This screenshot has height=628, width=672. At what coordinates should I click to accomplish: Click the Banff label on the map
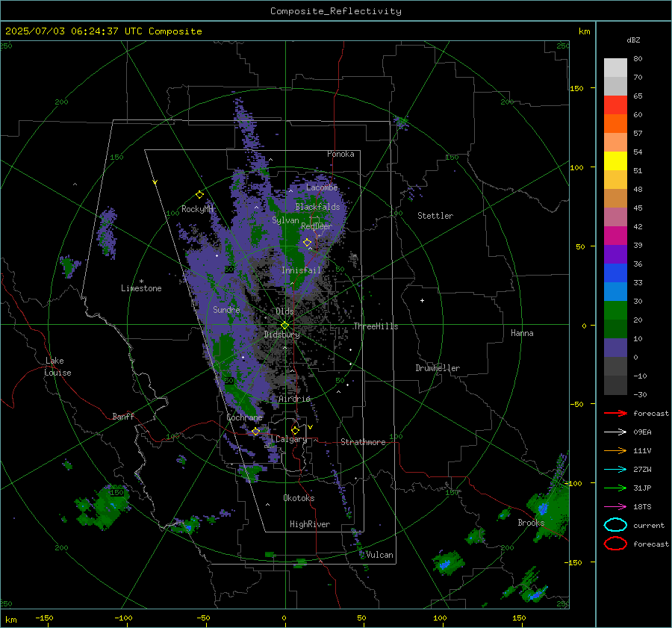pos(123,417)
